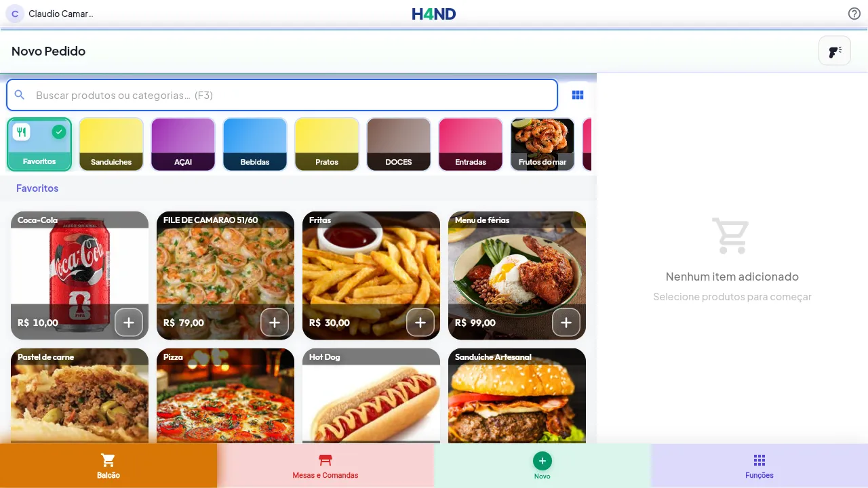
Task: Open the Pizza product card
Action: (x=225, y=396)
